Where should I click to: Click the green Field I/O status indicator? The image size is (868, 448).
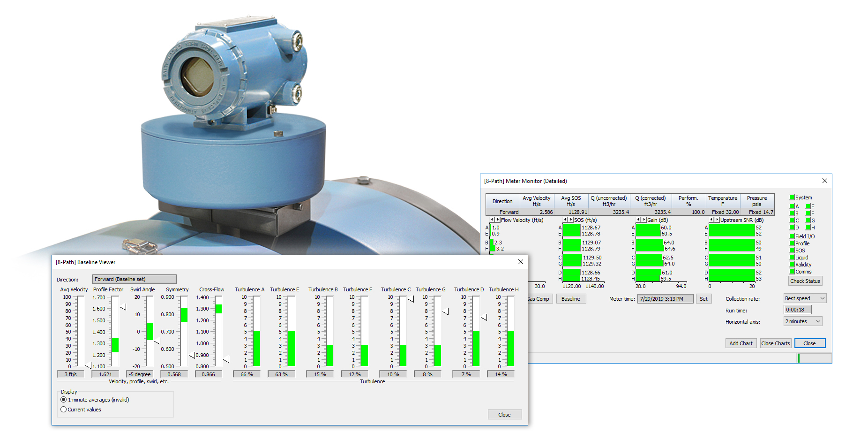coord(792,236)
